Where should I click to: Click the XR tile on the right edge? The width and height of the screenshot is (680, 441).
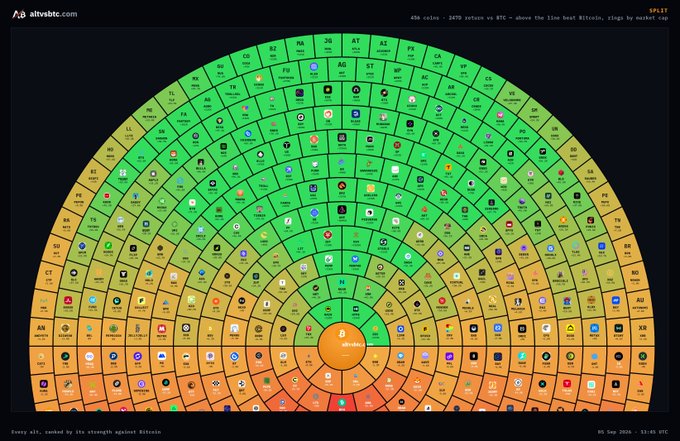coord(642,331)
